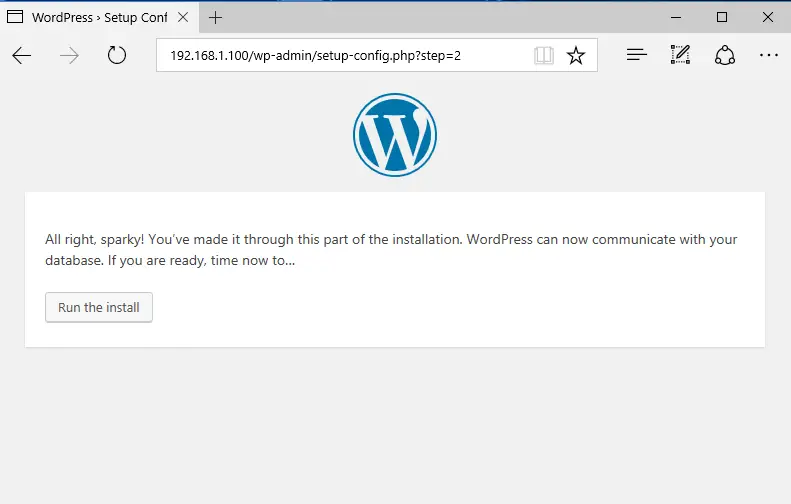Open the Share icon

coord(724,55)
